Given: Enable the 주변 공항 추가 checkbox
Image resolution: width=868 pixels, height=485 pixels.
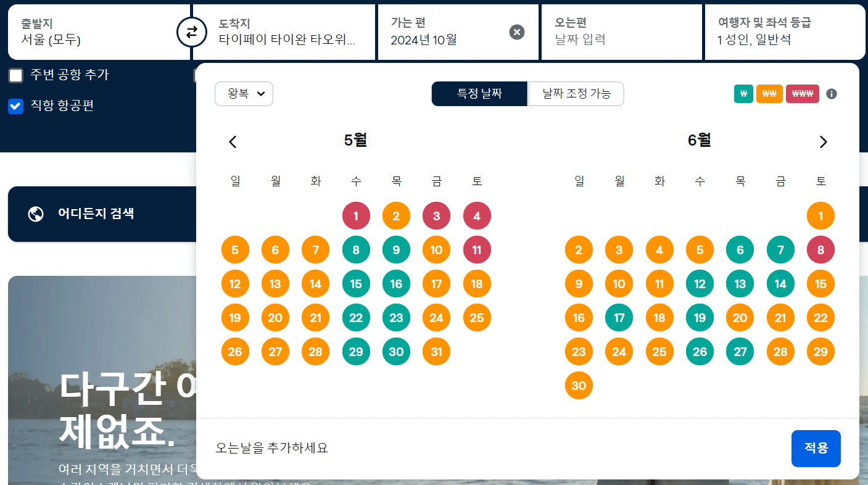Looking at the screenshot, I should coord(15,75).
